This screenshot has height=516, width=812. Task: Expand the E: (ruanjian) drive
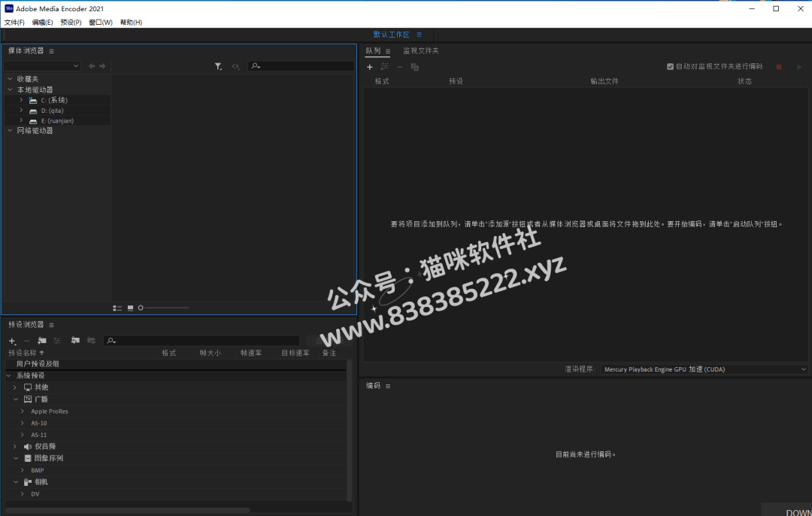coord(21,120)
